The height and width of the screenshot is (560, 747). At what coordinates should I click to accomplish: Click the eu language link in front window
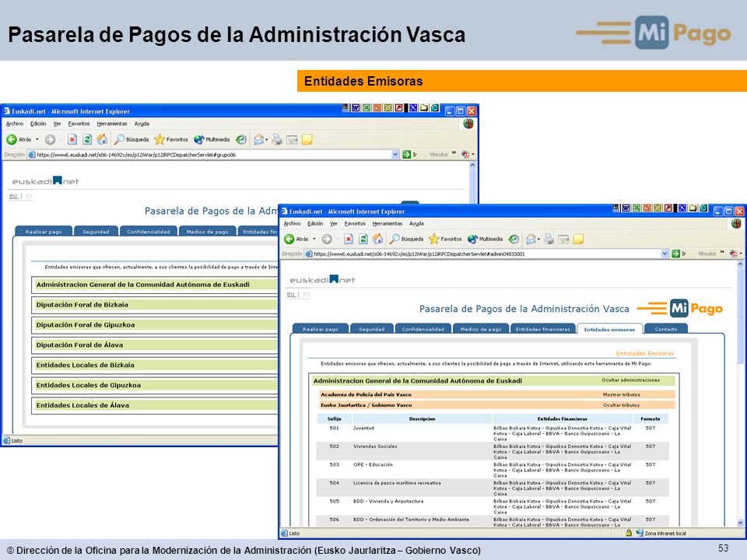coord(290,294)
